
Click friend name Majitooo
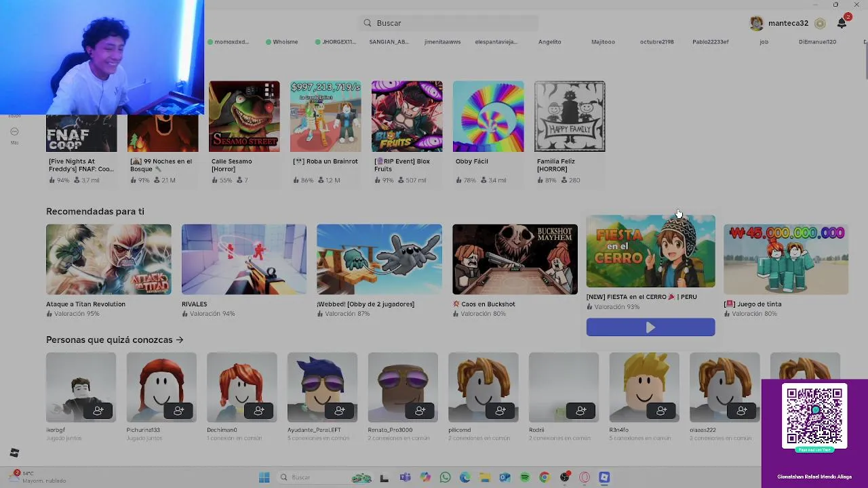[603, 42]
